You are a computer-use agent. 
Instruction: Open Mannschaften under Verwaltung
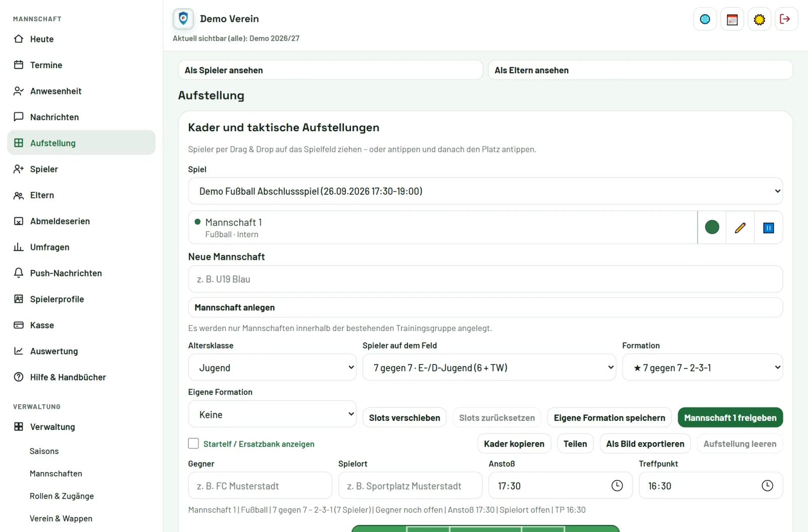(56, 473)
